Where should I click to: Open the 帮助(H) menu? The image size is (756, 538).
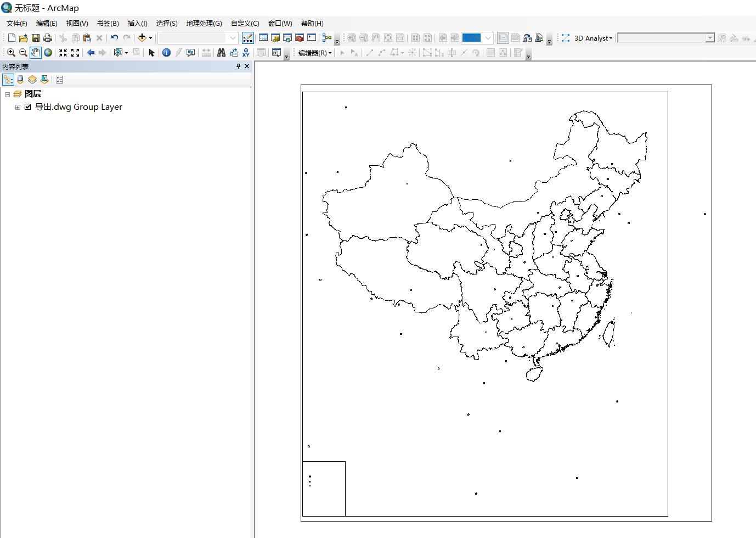[312, 24]
